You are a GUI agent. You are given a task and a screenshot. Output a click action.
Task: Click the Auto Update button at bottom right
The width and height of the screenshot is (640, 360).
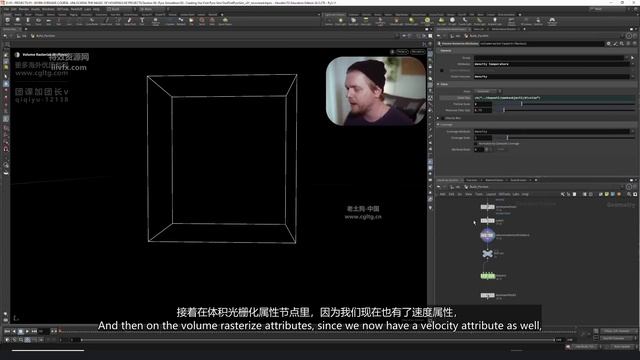pos(622,347)
